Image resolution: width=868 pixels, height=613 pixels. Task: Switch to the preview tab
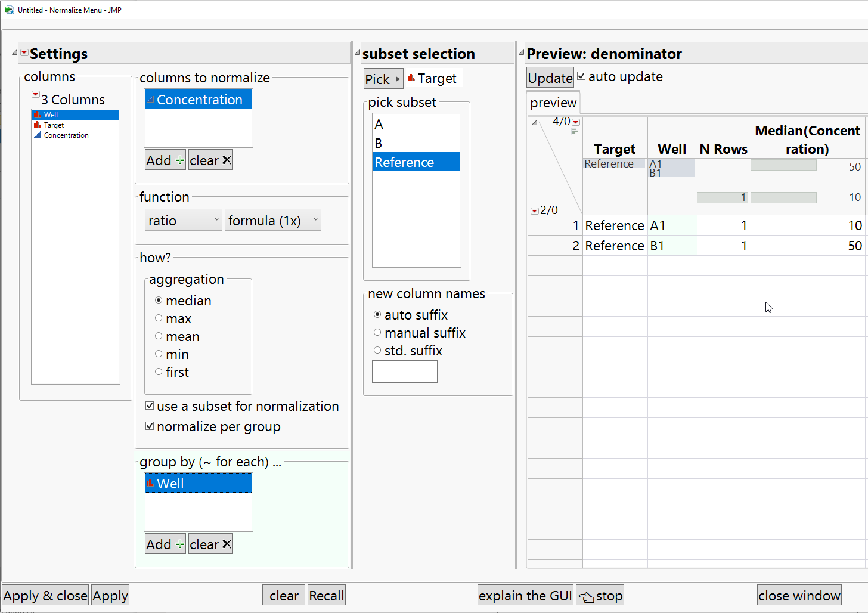(553, 103)
